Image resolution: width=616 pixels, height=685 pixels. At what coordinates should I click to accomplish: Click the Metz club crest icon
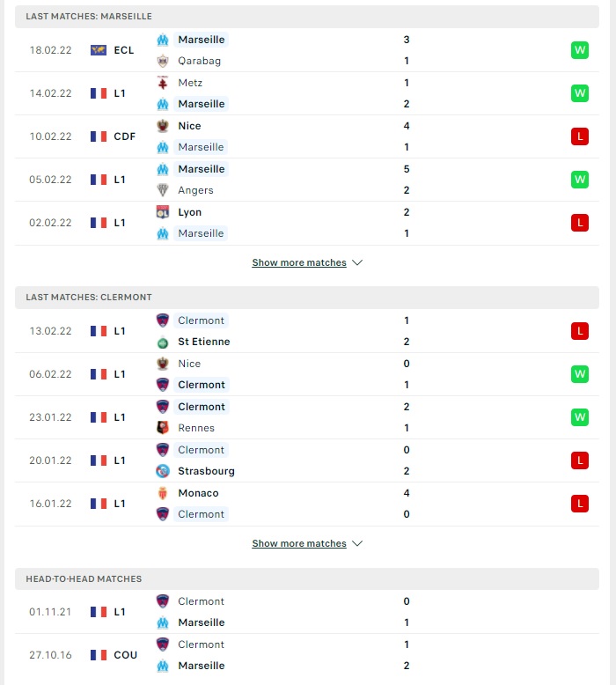pos(163,83)
